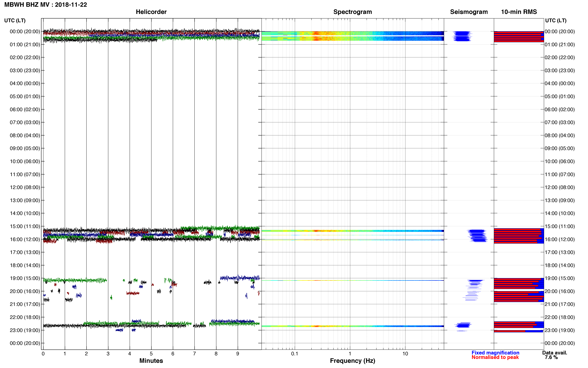Click left axis label '05:00 (01:00)'
Image resolution: width=588 pixels, height=368 pixels.
point(25,96)
